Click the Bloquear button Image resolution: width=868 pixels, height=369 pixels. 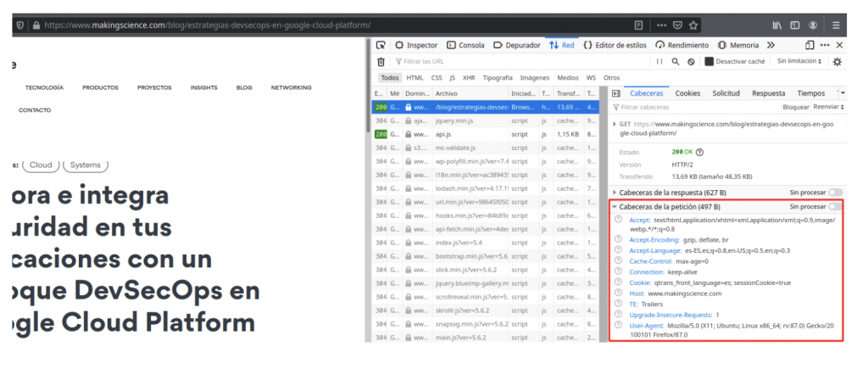click(795, 108)
